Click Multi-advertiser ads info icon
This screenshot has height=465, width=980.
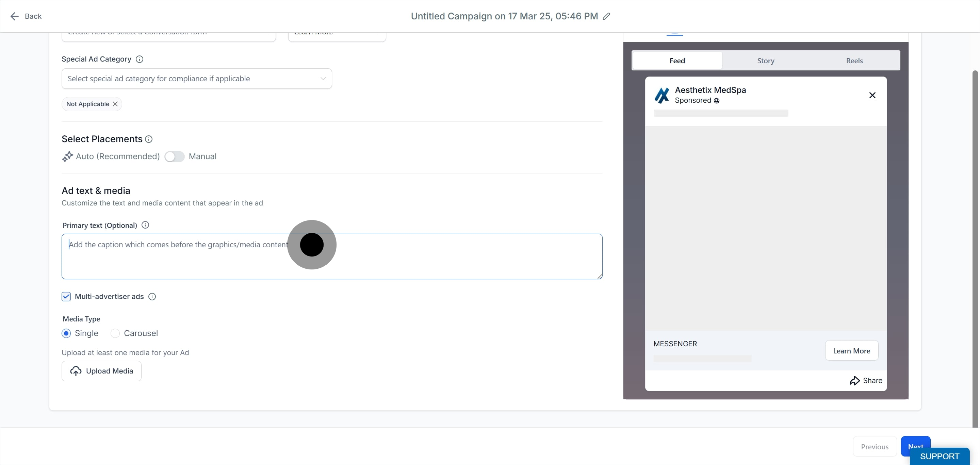point(152,297)
